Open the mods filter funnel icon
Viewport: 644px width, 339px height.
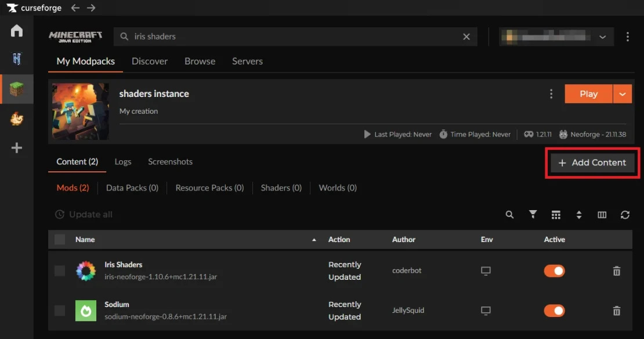(533, 215)
